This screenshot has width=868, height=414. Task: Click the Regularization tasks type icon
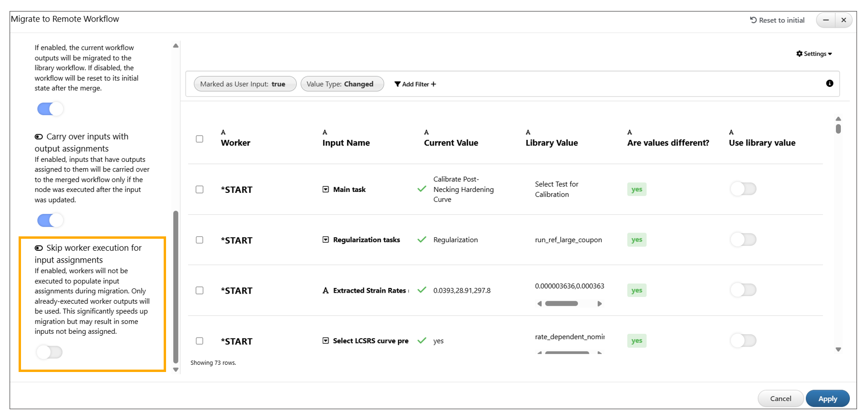pyautogui.click(x=325, y=240)
